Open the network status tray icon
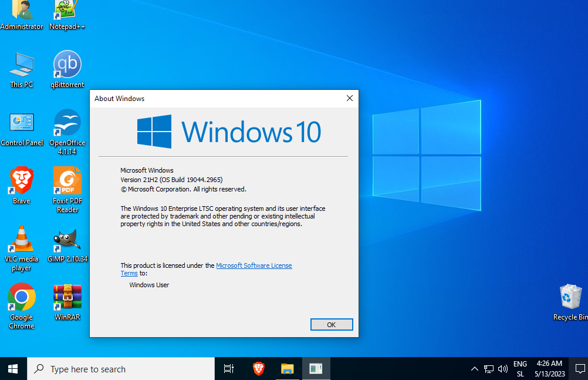 [x=489, y=369]
